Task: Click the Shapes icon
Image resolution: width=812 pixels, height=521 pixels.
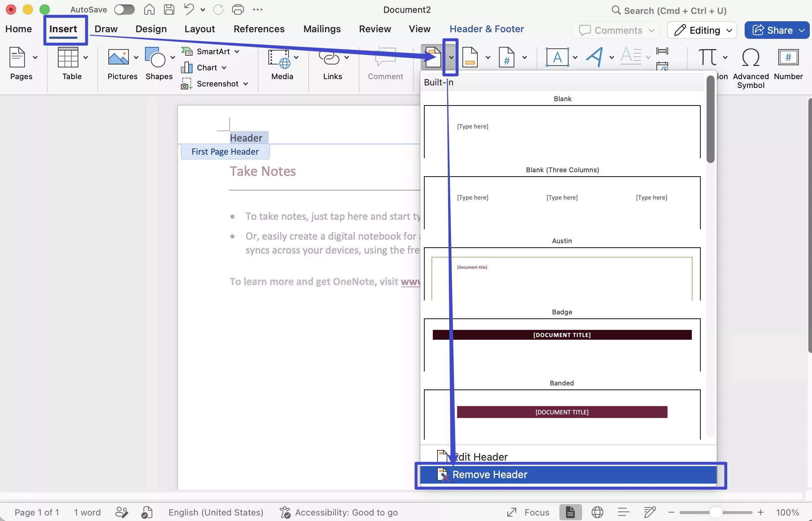Action: click(155, 58)
